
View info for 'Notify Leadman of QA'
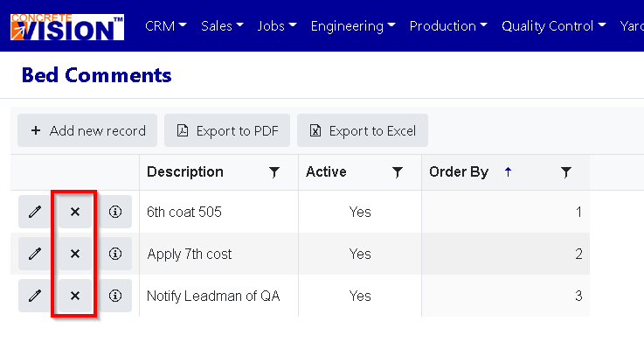click(x=115, y=296)
